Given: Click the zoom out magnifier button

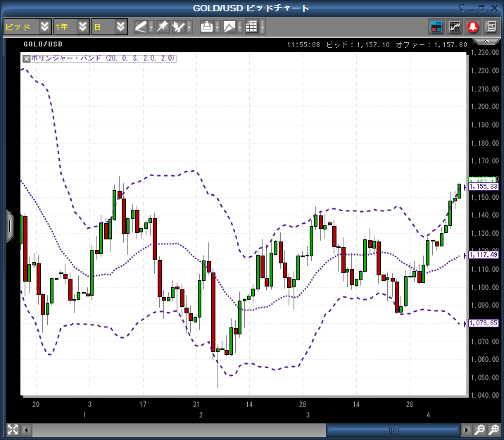Looking at the screenshot, I should [x=479, y=429].
